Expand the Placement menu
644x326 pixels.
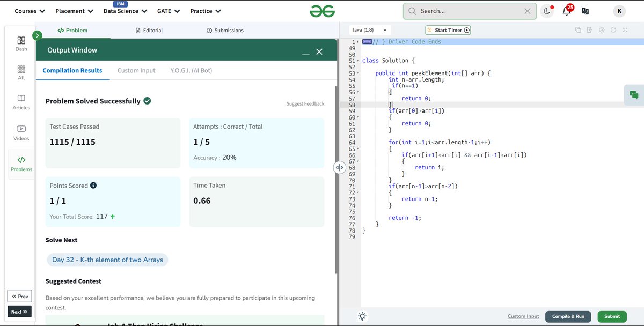74,11
